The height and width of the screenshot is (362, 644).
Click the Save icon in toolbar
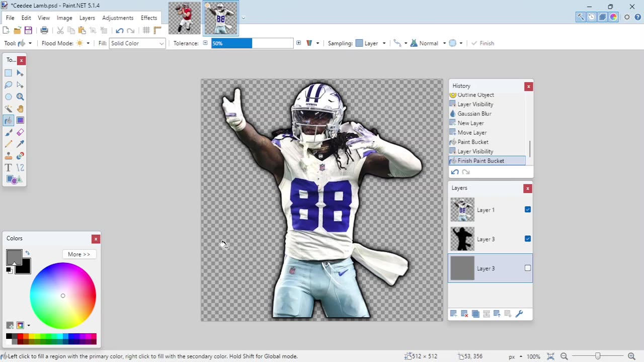coord(28,30)
